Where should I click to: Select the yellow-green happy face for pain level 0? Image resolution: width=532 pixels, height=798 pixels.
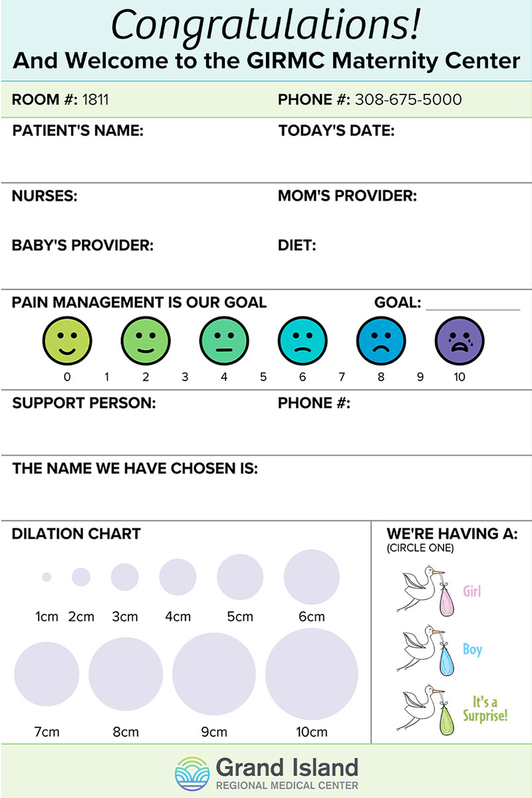[67, 340]
